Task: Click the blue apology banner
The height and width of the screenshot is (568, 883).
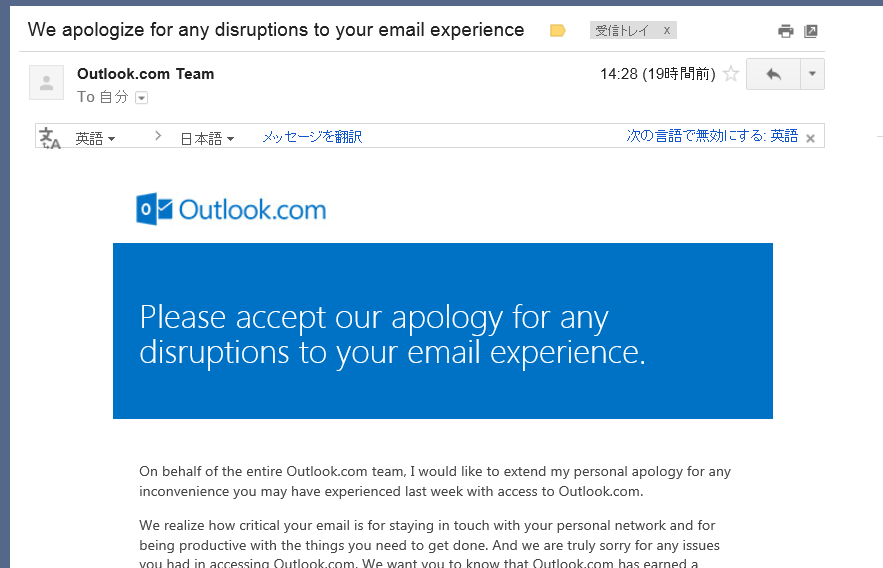Action: tap(443, 331)
